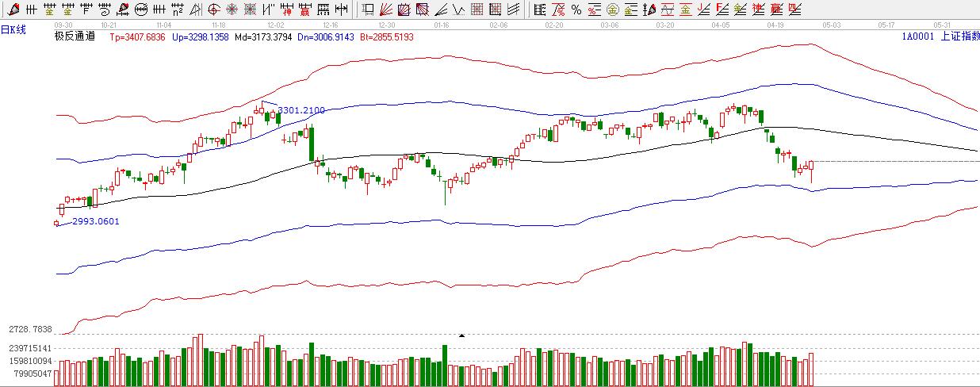Click the n² analysis tool icon
This screenshot has height=387, width=980.
(x=177, y=10)
